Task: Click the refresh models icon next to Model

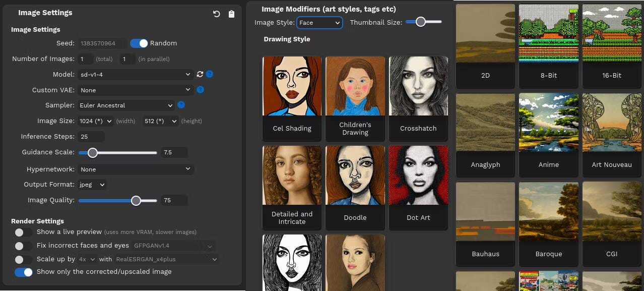Action: [x=200, y=74]
